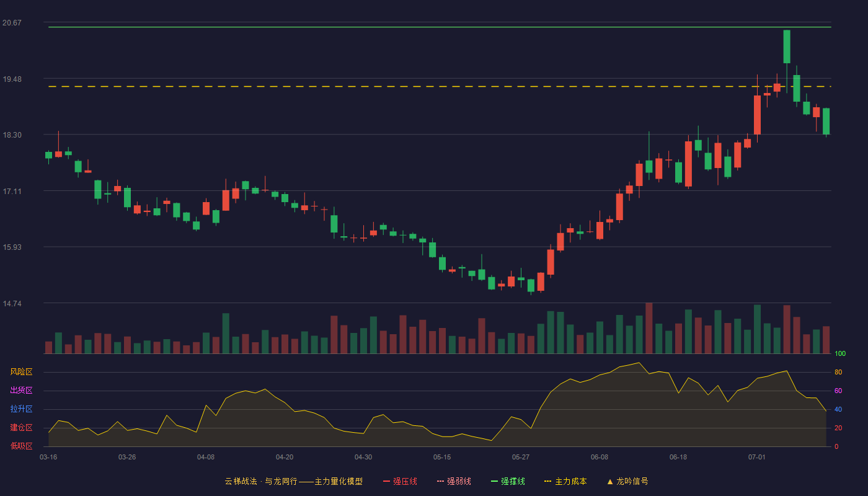Click the 03-16 date label
Viewport: 868px width, 496px height.
point(48,457)
